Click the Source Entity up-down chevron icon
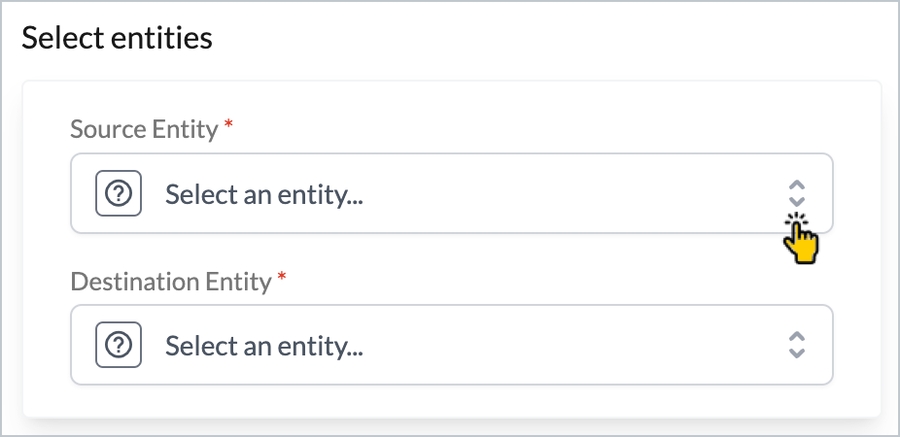 pyautogui.click(x=796, y=193)
